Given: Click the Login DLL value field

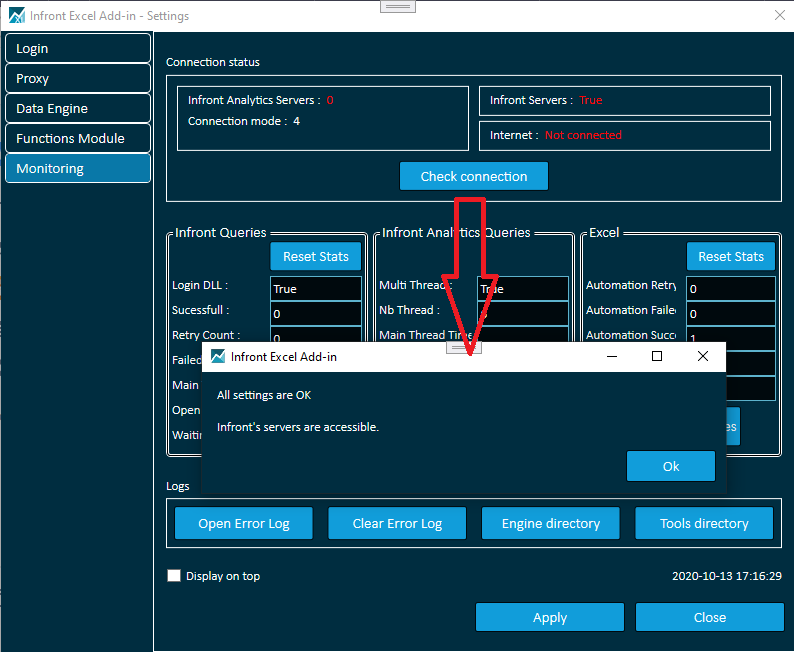Looking at the screenshot, I should 315,289.
